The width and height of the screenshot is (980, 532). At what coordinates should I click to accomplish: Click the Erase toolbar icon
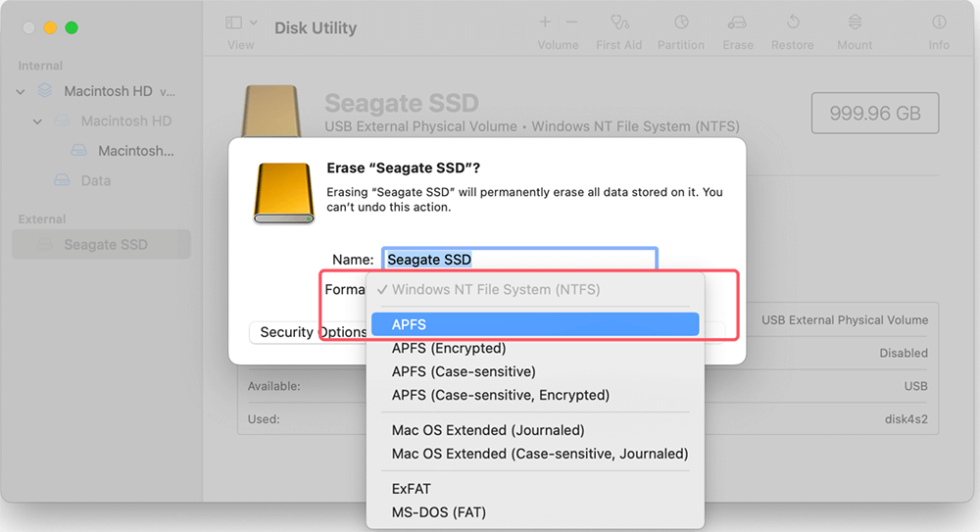click(738, 23)
